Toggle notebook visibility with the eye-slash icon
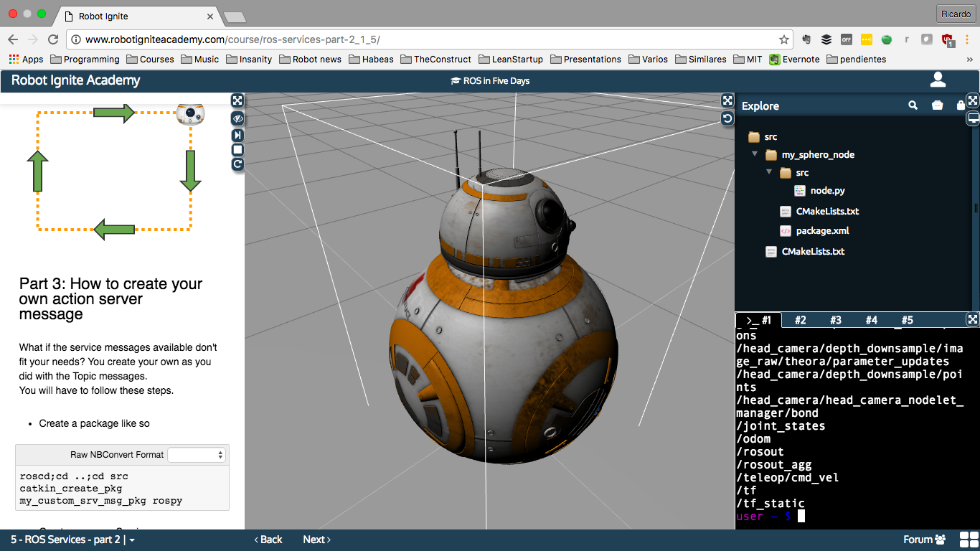The width and height of the screenshot is (980, 551). pos(237,118)
